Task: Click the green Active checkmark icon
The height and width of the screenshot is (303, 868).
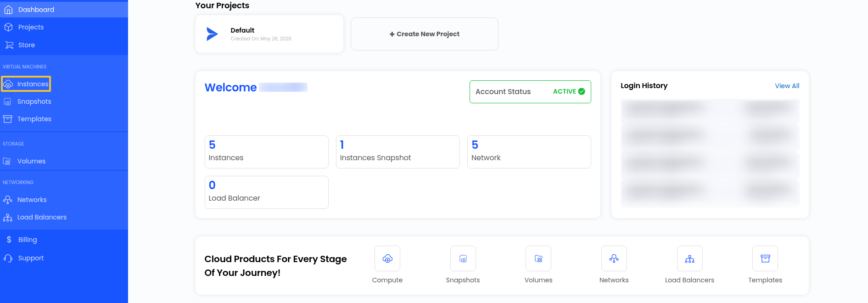Action: click(582, 91)
